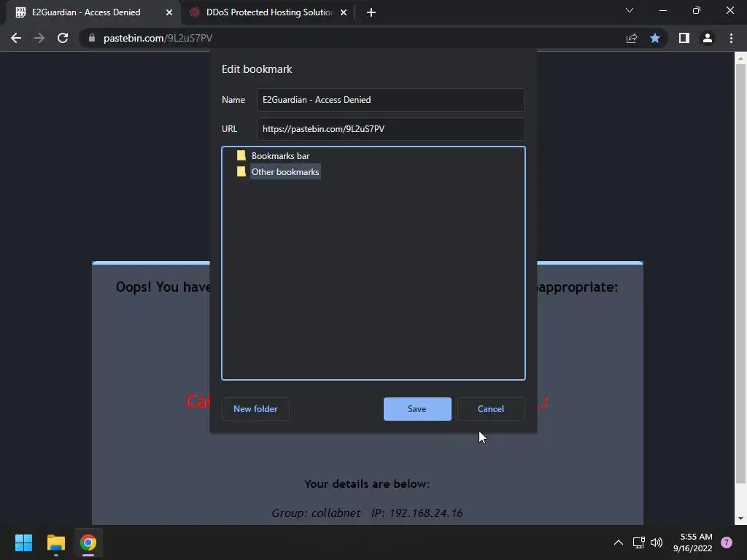Minimize the Chrome window
This screenshot has height=560, width=747.
click(662, 10)
